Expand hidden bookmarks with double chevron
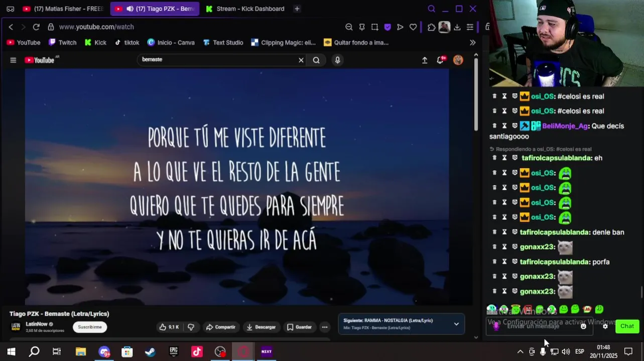 472,43
